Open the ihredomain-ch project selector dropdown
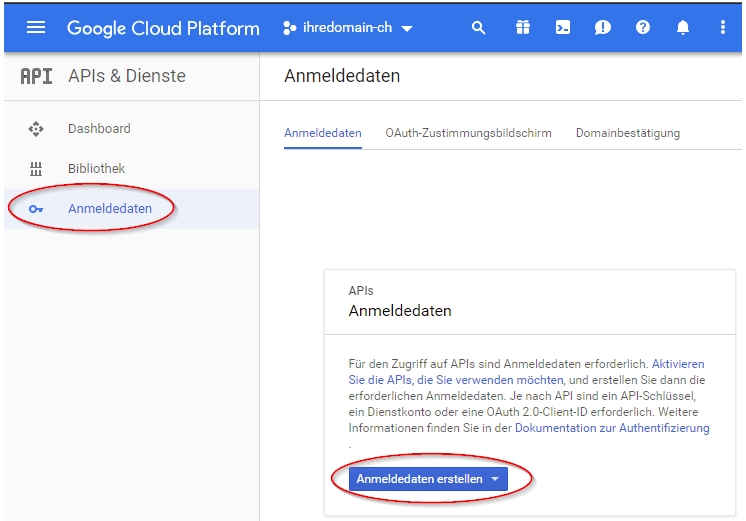Image resolution: width=746 pixels, height=521 pixels. point(348,28)
